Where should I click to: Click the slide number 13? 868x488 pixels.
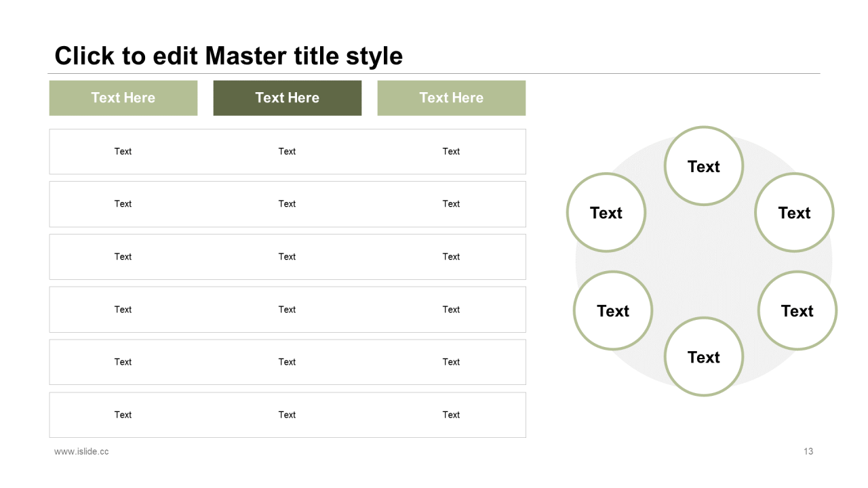808,451
